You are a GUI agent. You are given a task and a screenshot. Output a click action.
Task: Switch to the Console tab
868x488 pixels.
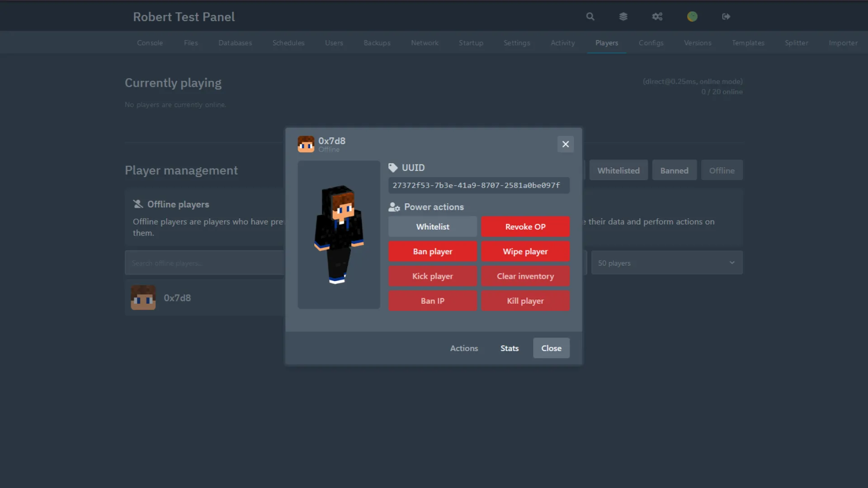(150, 42)
